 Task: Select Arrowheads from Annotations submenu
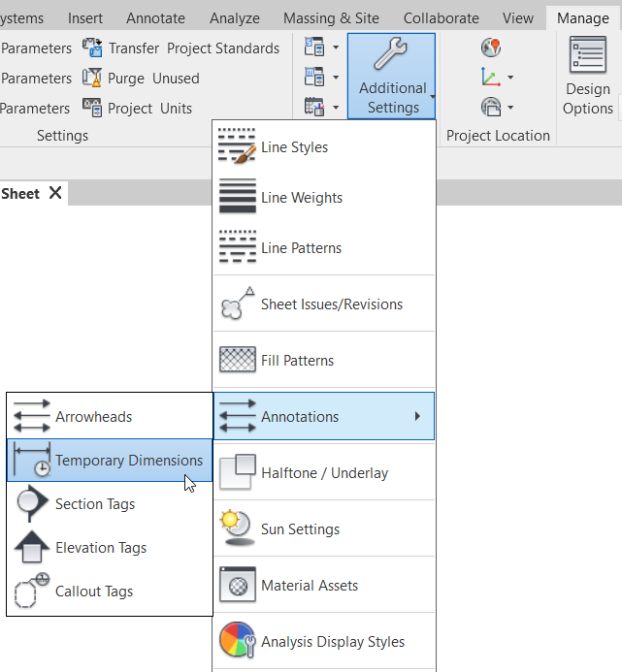click(93, 417)
